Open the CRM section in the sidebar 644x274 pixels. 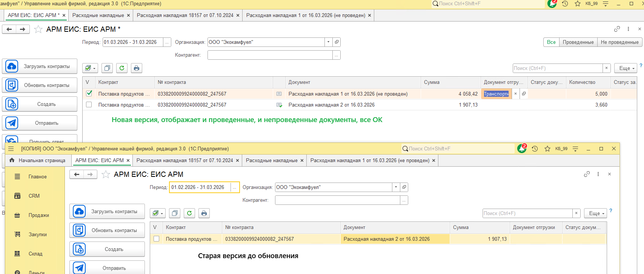click(x=34, y=196)
